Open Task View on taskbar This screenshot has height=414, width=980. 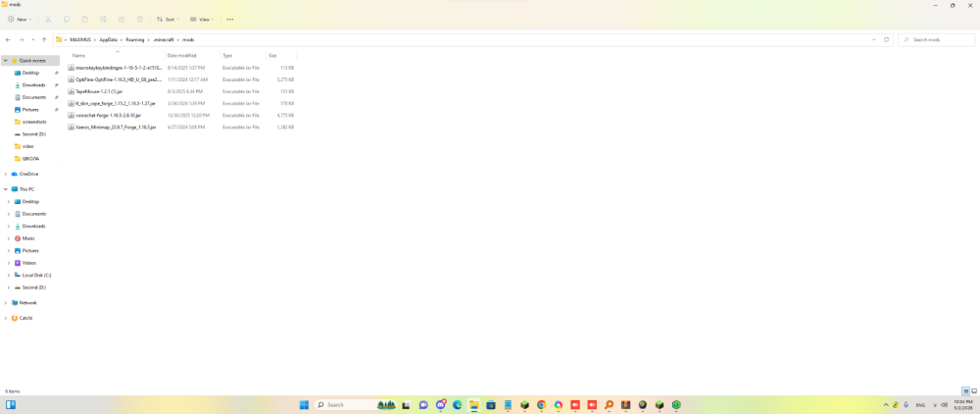(407, 404)
